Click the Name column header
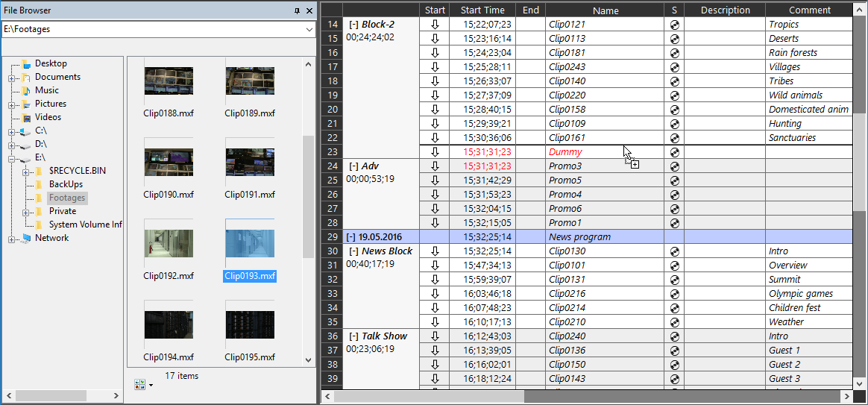This screenshot has height=405, width=868. coord(605,10)
